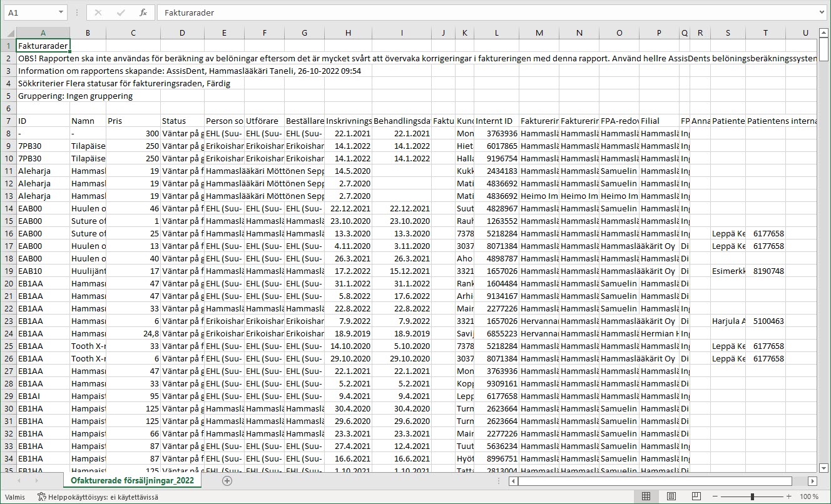Click the Gruppering: Ingen gruppering cell
Screen dimensions: 831x504
[x=75, y=96]
